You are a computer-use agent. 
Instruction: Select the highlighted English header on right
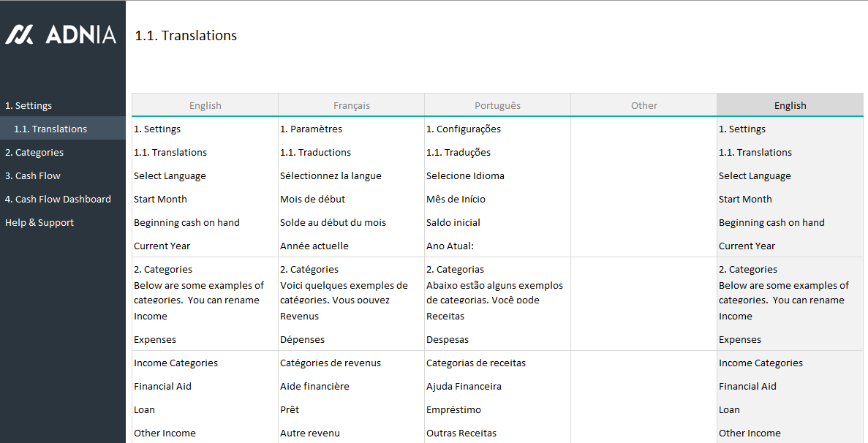(790, 105)
